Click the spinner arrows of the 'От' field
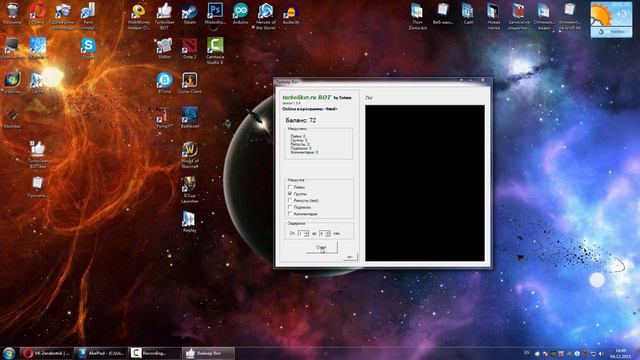The width and height of the screenshot is (640, 360). pos(307,233)
